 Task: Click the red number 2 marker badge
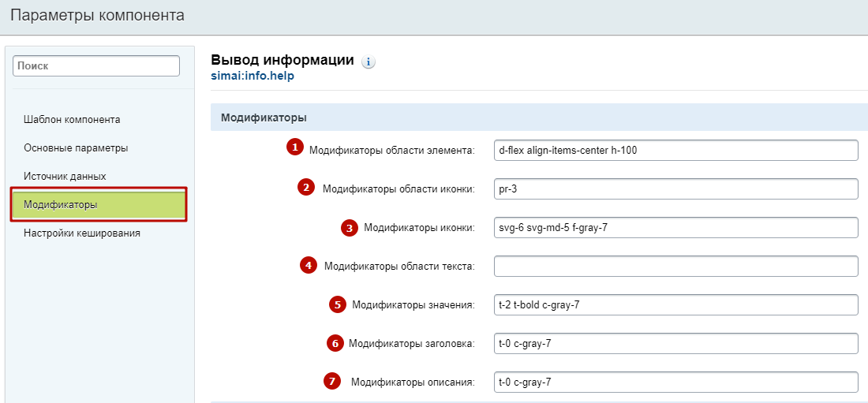[305, 187]
